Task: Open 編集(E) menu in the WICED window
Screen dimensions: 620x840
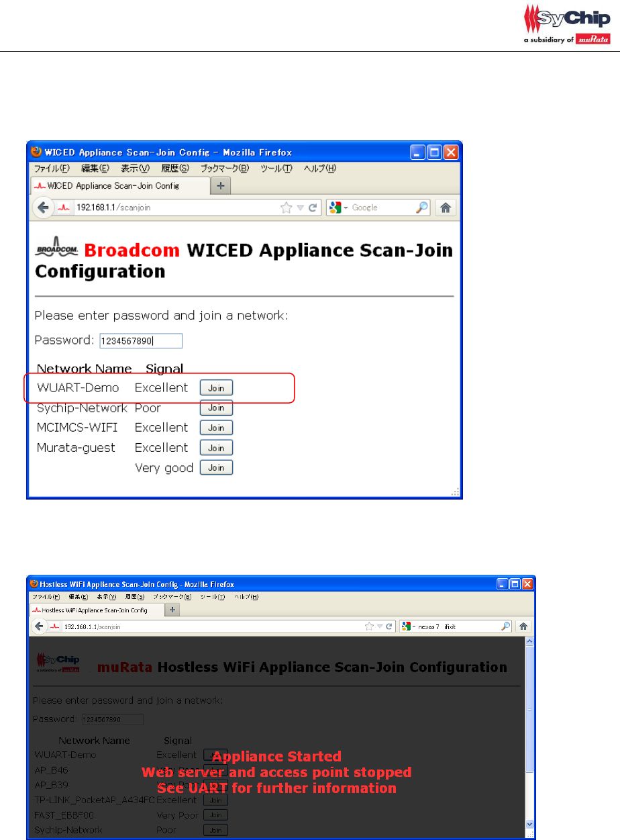Action: 95,169
